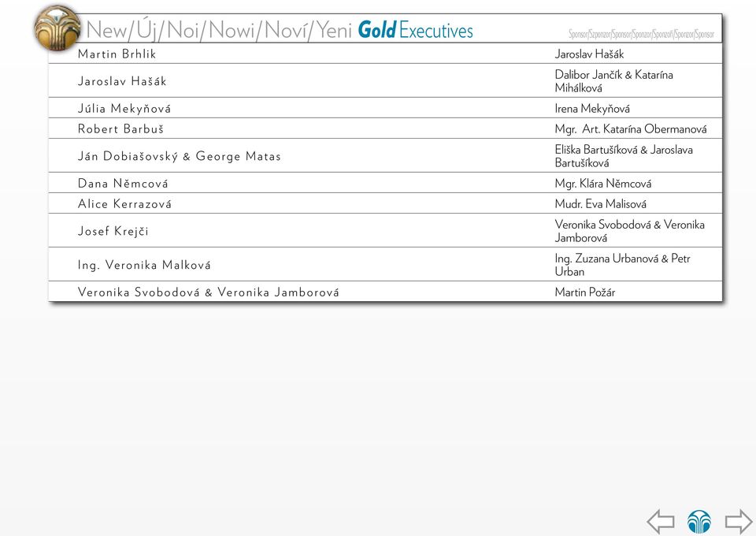Select the name Alice Kerrazová

[124, 204]
